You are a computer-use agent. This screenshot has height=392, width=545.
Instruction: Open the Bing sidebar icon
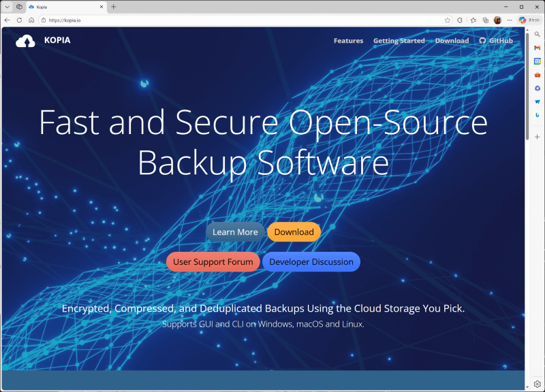click(x=538, y=115)
